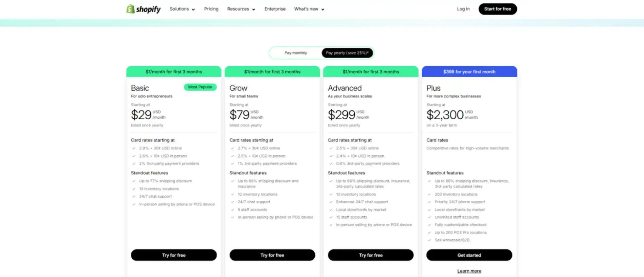
Task: Select the Pay monthly option
Action: point(296,53)
